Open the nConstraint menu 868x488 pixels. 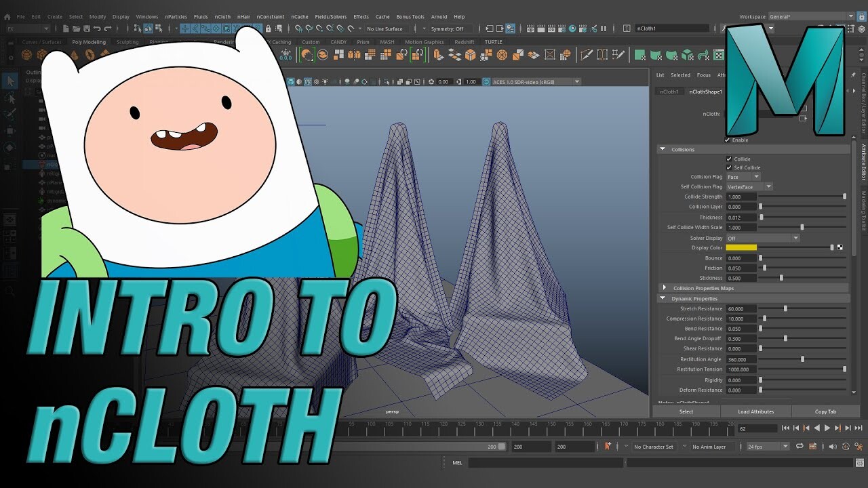271,16
